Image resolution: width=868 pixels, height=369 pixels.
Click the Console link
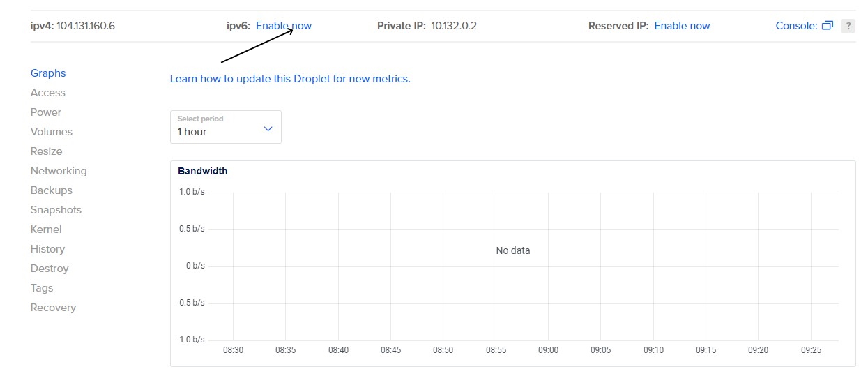[x=796, y=26]
